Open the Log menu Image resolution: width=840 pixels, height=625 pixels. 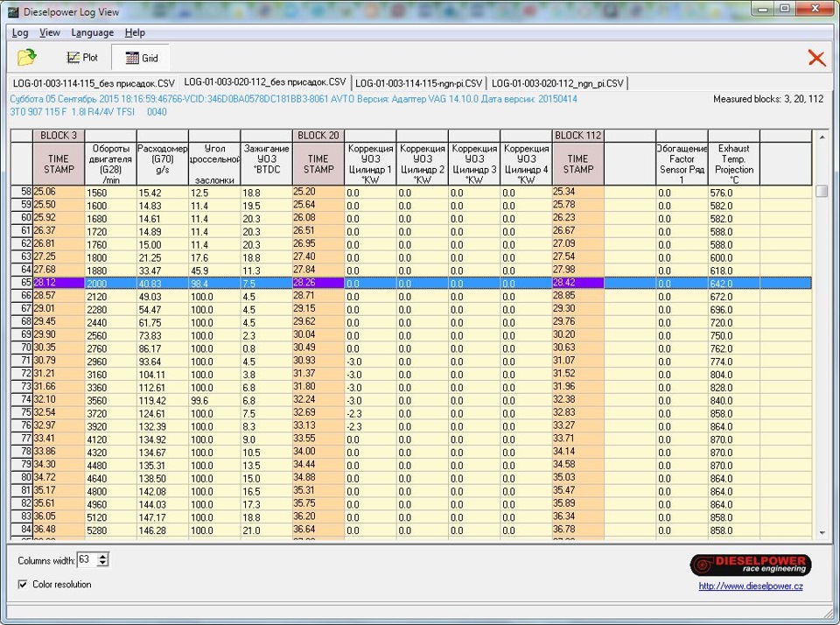click(20, 32)
